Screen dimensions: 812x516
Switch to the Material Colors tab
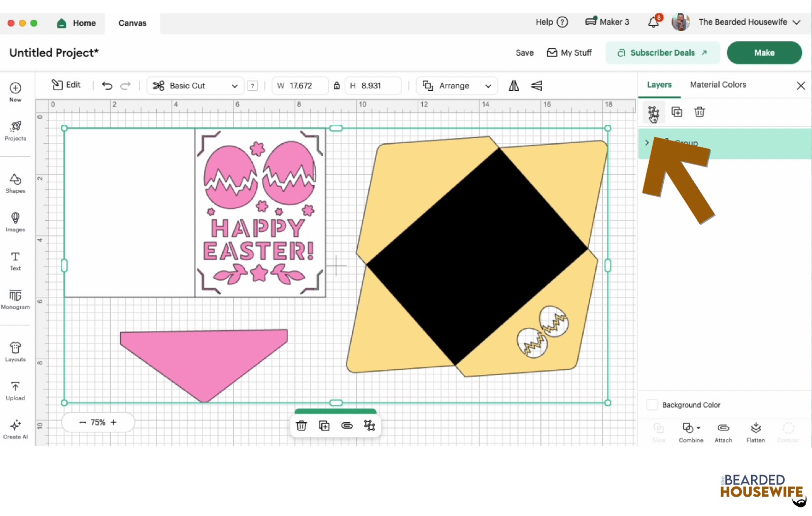tap(717, 85)
